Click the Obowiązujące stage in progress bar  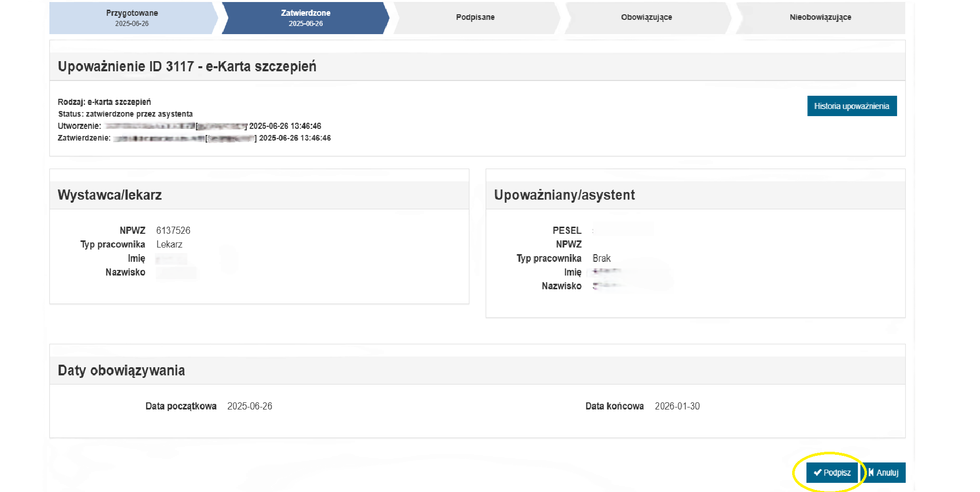pyautogui.click(x=646, y=17)
